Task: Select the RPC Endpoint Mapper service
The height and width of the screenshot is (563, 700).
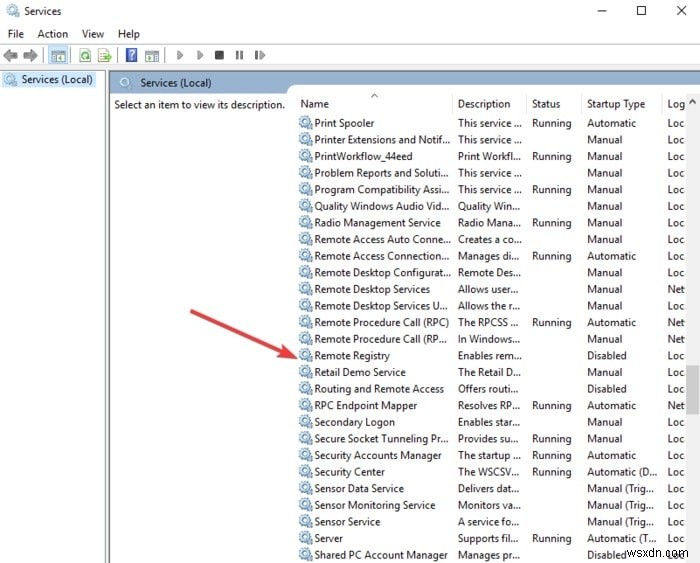Action: pyautogui.click(x=366, y=405)
